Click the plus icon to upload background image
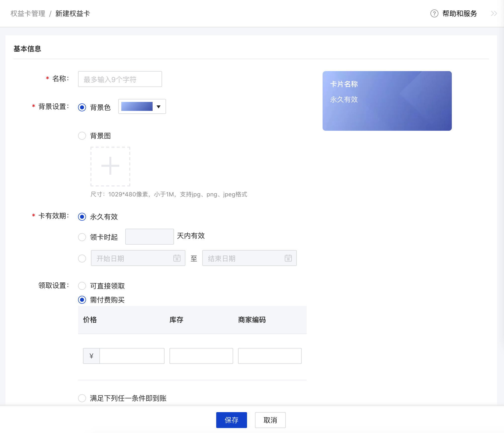Screen dimensions: 504x433 (110, 166)
